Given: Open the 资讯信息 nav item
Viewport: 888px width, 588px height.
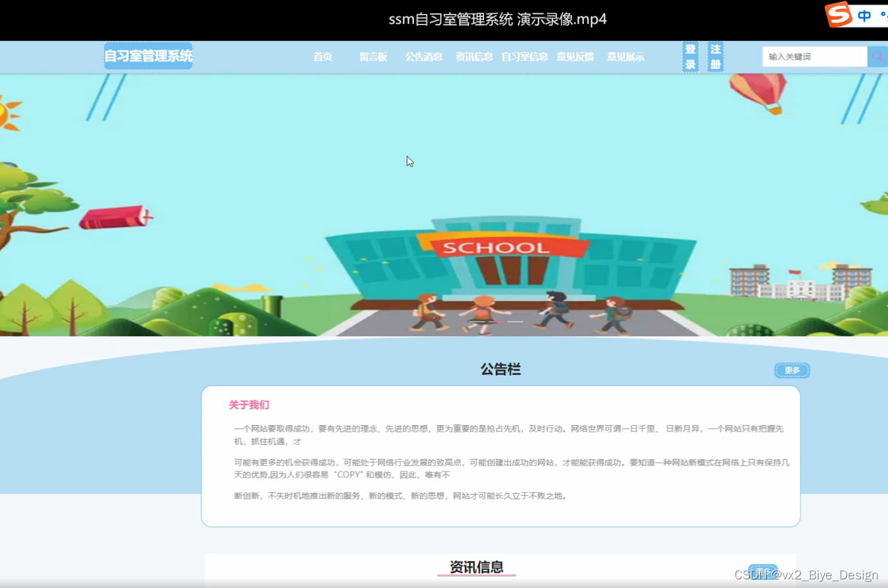Looking at the screenshot, I should 474,57.
